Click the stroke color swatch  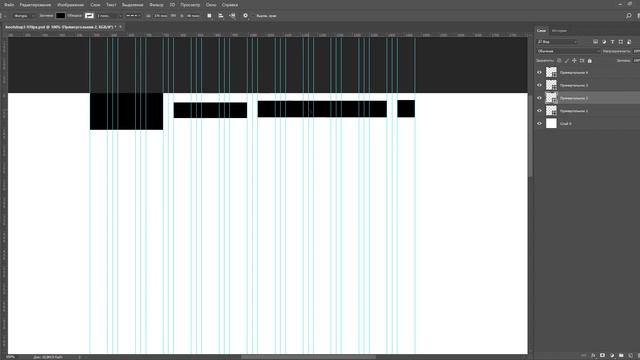click(89, 16)
